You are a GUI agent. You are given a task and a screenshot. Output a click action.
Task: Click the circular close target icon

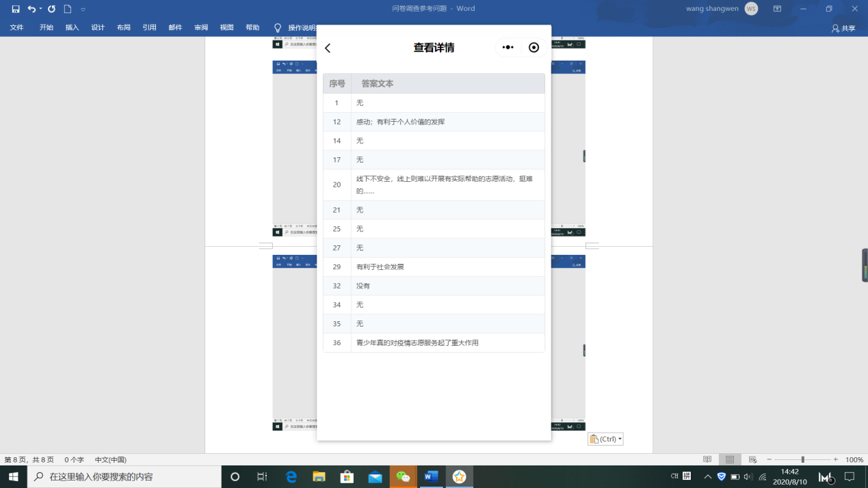pyautogui.click(x=534, y=47)
